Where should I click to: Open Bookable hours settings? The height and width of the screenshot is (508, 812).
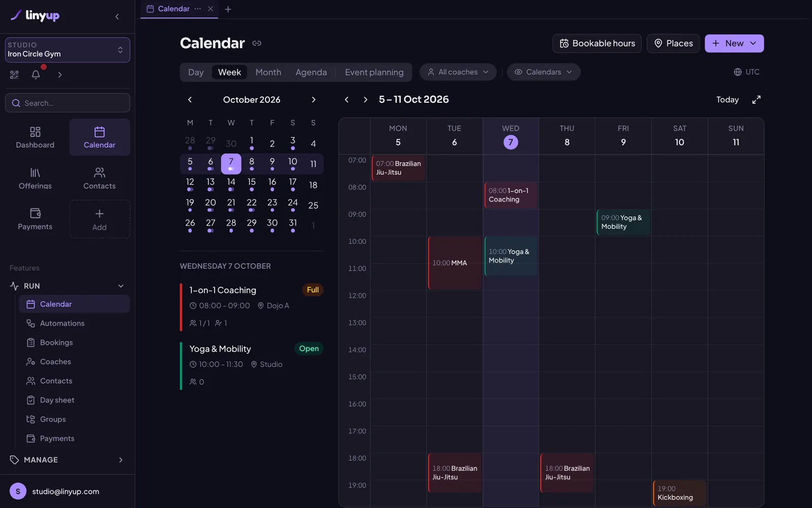(597, 43)
